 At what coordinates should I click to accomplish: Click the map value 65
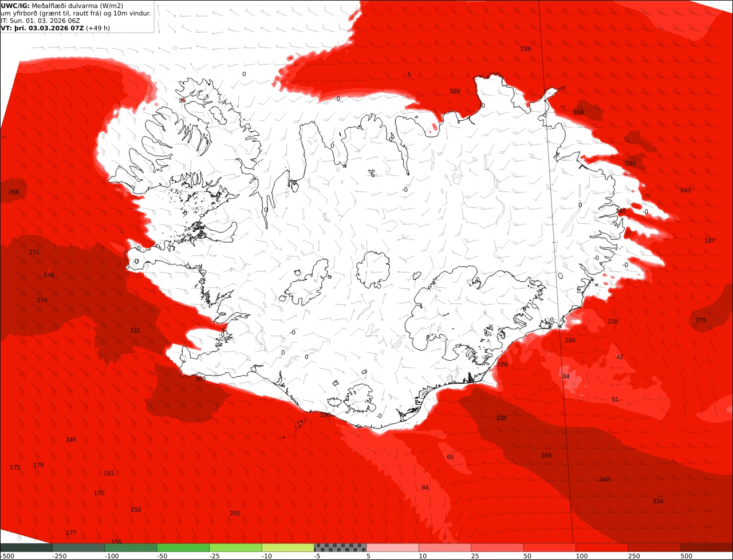tap(450, 457)
